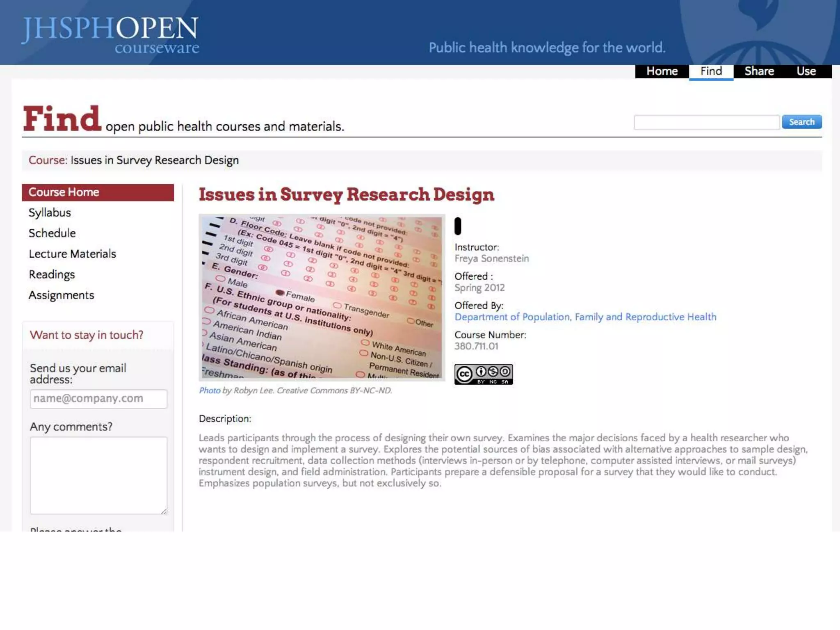
Task: Switch to the Use navigation tab
Action: 806,71
